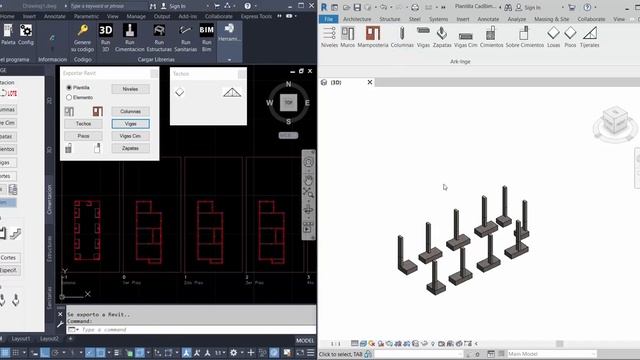Viewport: 640px width, 360px height.
Task: Select the Plantilla radio button
Action: pyautogui.click(x=69, y=87)
